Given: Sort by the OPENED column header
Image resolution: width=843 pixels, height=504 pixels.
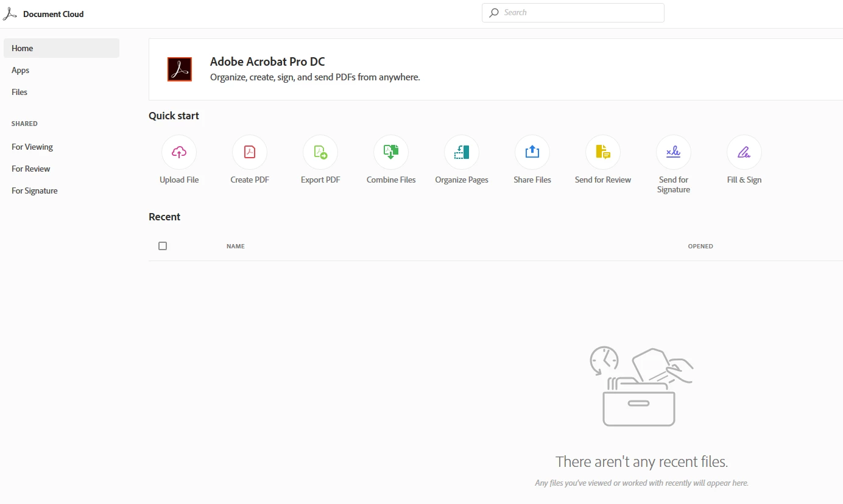Looking at the screenshot, I should pyautogui.click(x=700, y=247).
